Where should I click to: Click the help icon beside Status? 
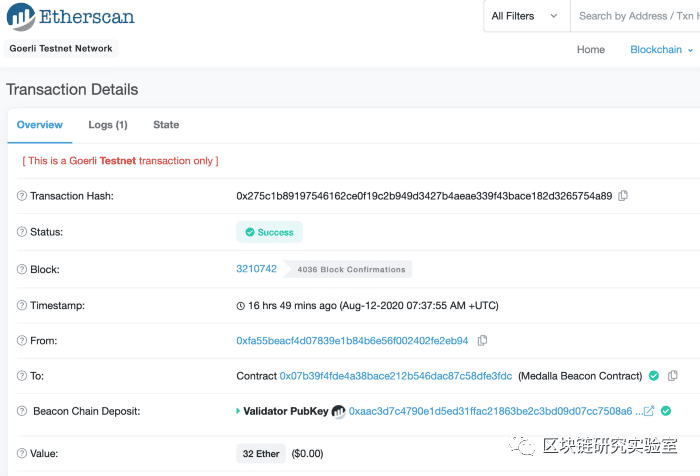[22, 232]
